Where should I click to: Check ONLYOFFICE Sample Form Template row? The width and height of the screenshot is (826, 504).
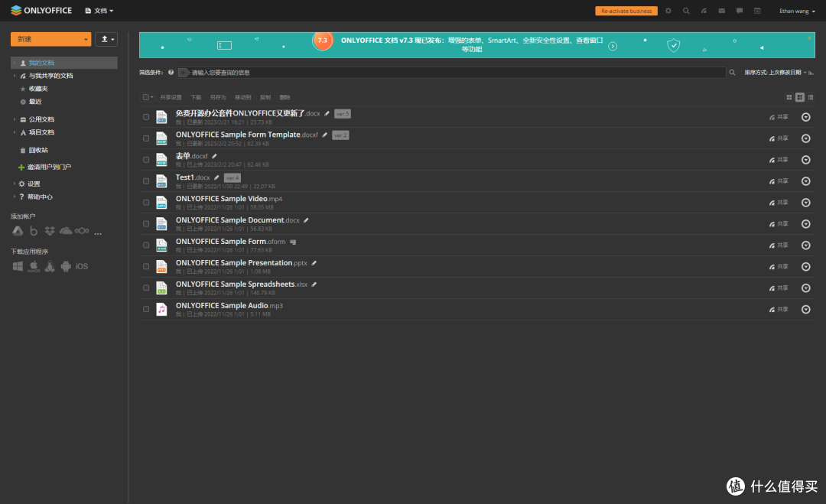[x=146, y=138]
